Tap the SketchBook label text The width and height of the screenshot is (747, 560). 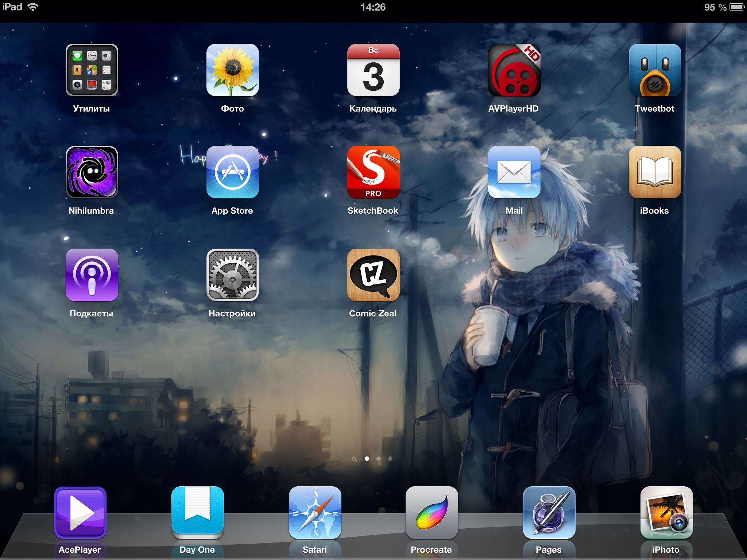click(373, 211)
